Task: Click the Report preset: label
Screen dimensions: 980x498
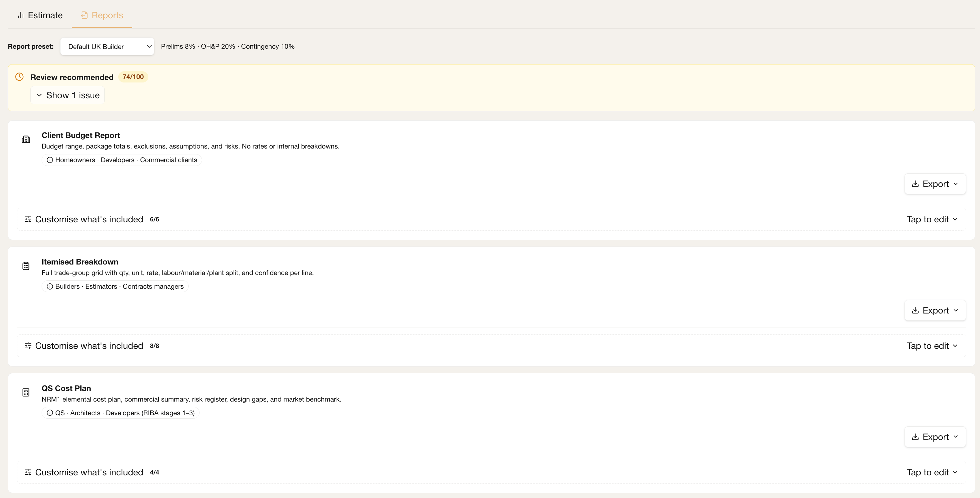Action: pyautogui.click(x=31, y=47)
